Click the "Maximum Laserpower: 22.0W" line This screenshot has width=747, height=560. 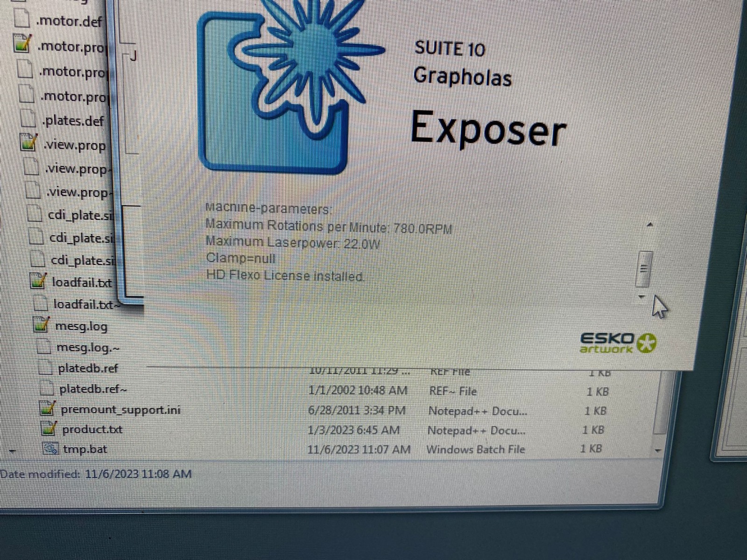293,243
